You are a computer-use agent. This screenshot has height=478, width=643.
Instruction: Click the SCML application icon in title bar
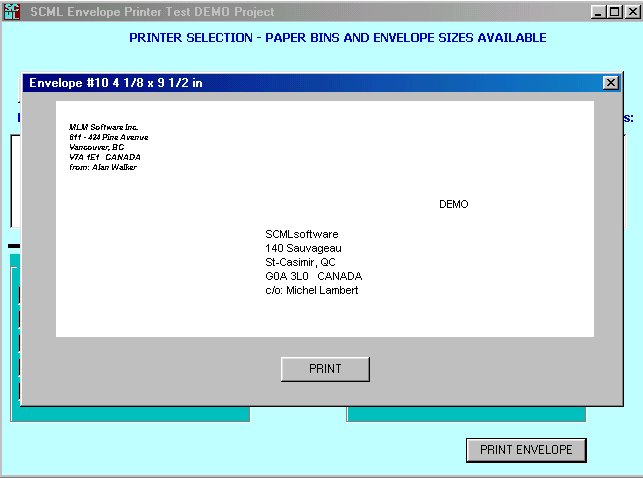click(x=11, y=11)
